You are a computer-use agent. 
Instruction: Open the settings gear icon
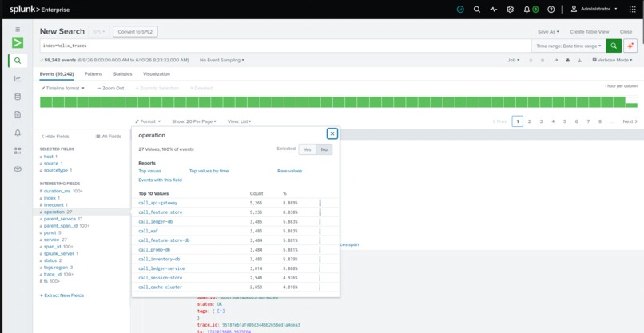[x=510, y=9]
